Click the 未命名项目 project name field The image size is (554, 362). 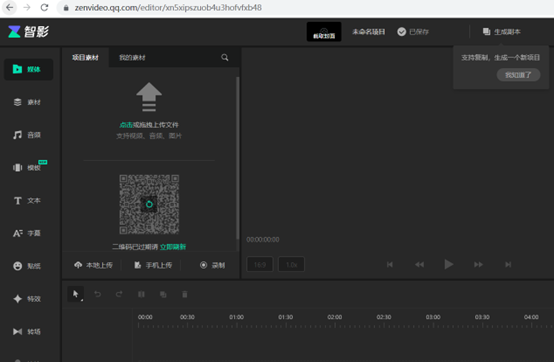click(369, 32)
